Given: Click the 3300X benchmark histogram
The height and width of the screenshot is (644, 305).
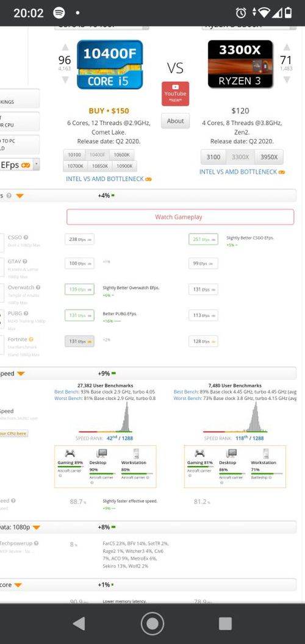Looking at the screenshot, I should pyautogui.click(x=235, y=417).
